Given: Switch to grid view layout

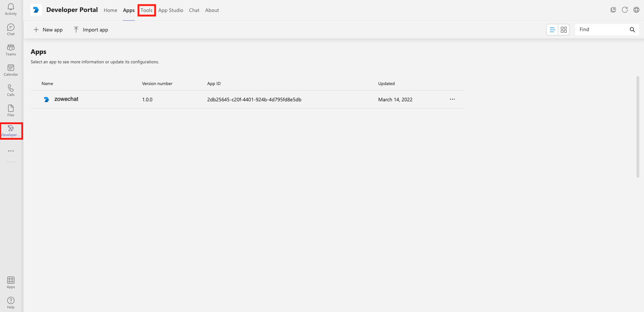Looking at the screenshot, I should tap(564, 30).
